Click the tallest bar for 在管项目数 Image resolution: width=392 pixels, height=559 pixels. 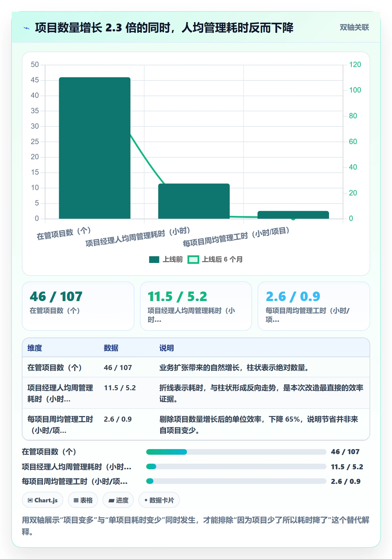click(x=95, y=148)
